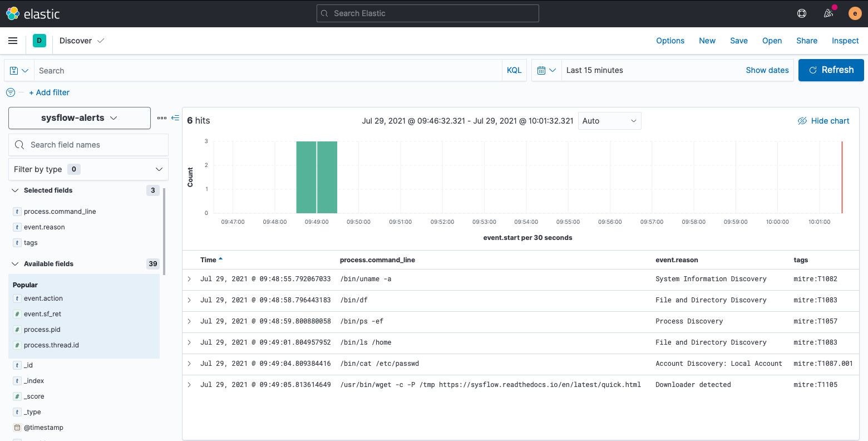
Task: Select _id field
Action: click(x=28, y=365)
